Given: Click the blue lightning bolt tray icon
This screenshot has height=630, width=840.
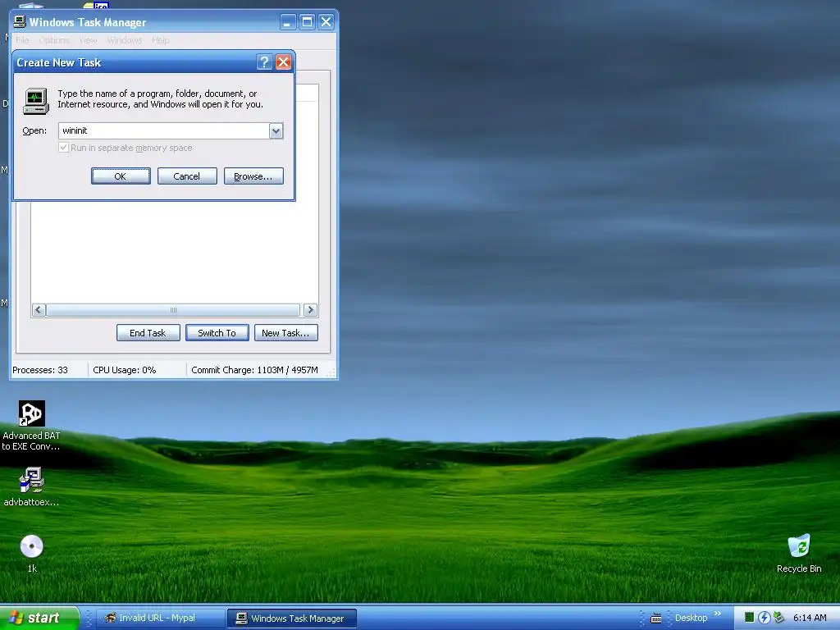Looking at the screenshot, I should click(x=764, y=618).
